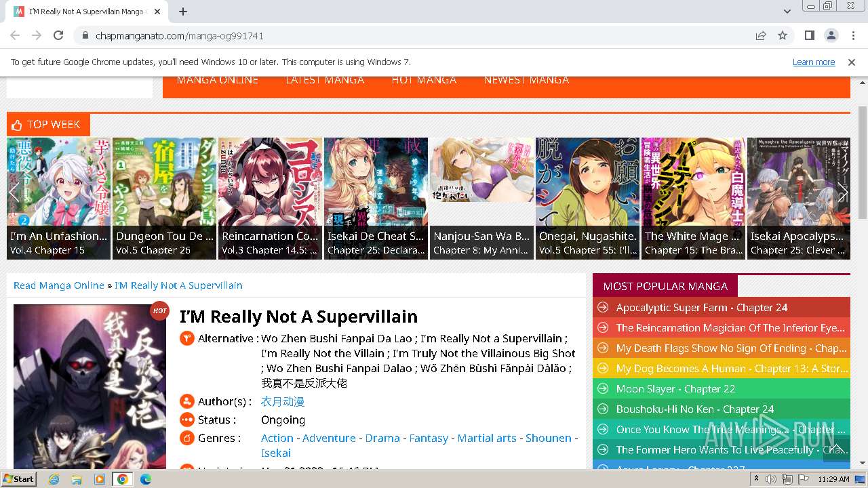This screenshot has height=488, width=868.
Task: Slide Top Week carousel right
Action: [843, 192]
